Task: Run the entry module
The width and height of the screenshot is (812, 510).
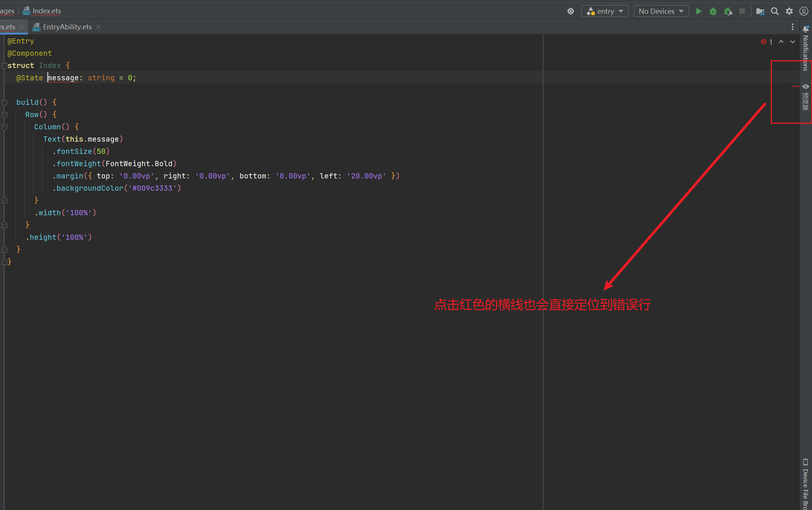Action: click(699, 11)
